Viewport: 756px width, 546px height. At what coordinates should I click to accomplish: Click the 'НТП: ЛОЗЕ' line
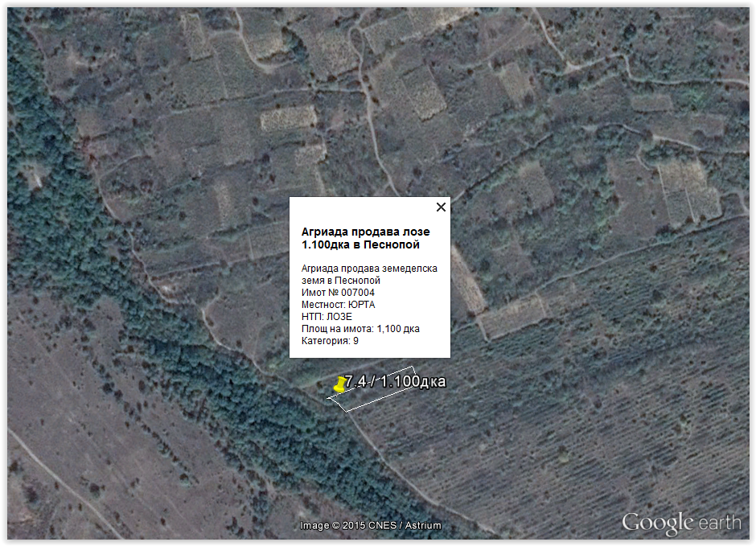coord(327,317)
